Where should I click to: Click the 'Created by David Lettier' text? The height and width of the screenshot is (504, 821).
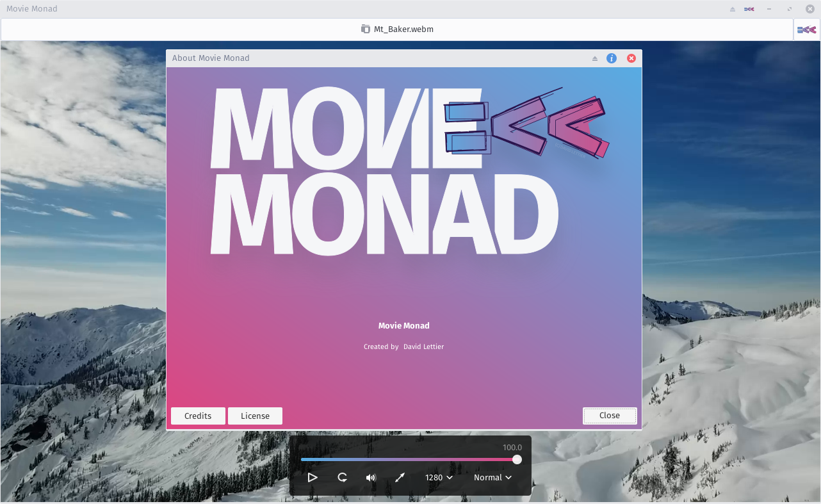[404, 346]
